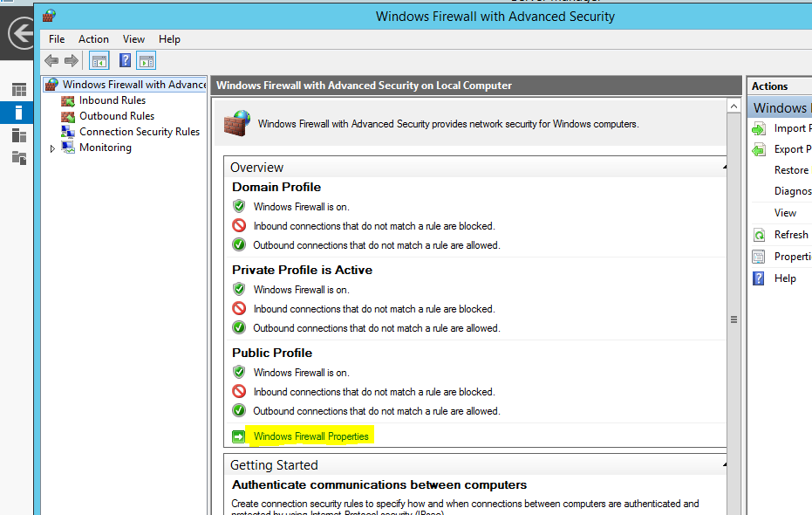This screenshot has height=515, width=812.
Task: Toggle the Action pane toolbar icon
Action: point(147,61)
